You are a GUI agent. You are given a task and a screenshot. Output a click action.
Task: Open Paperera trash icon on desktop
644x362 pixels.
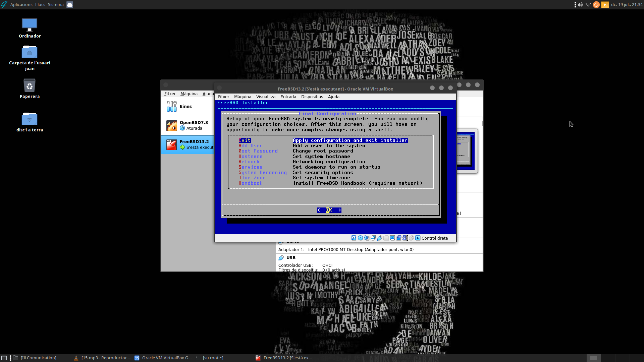tap(30, 89)
